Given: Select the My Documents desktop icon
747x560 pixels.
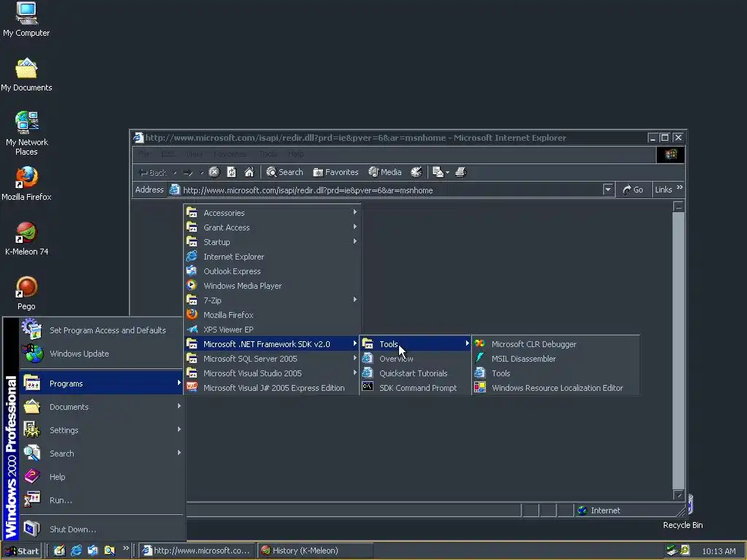Looking at the screenshot, I should tap(26, 75).
